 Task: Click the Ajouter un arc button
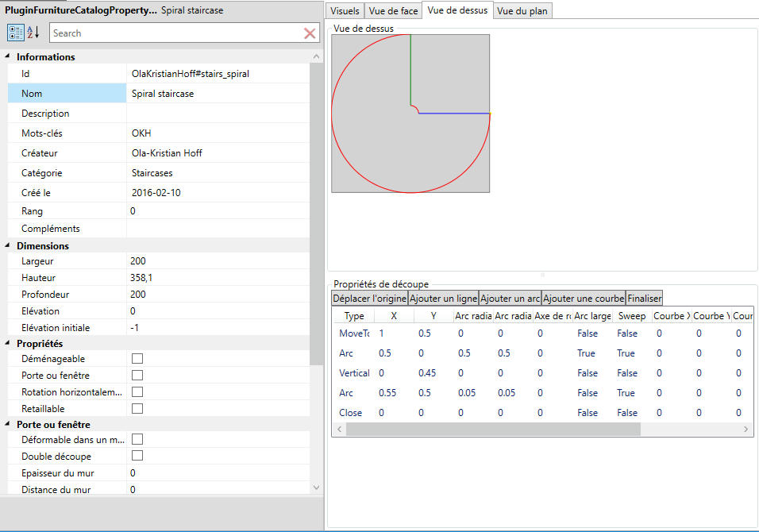pos(510,298)
